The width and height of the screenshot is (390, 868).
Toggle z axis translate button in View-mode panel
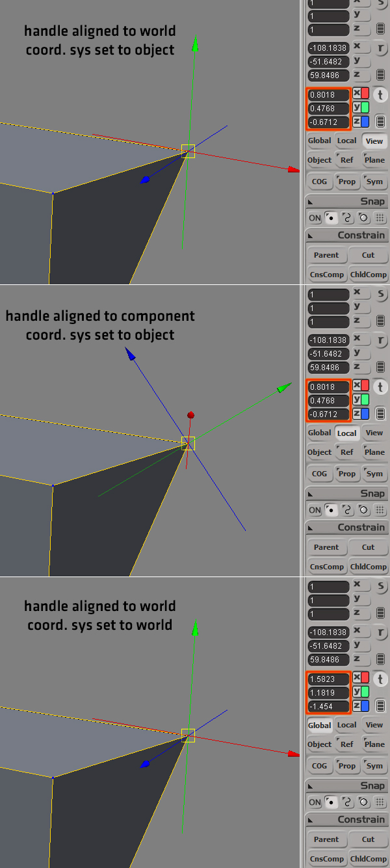pyautogui.click(x=361, y=122)
